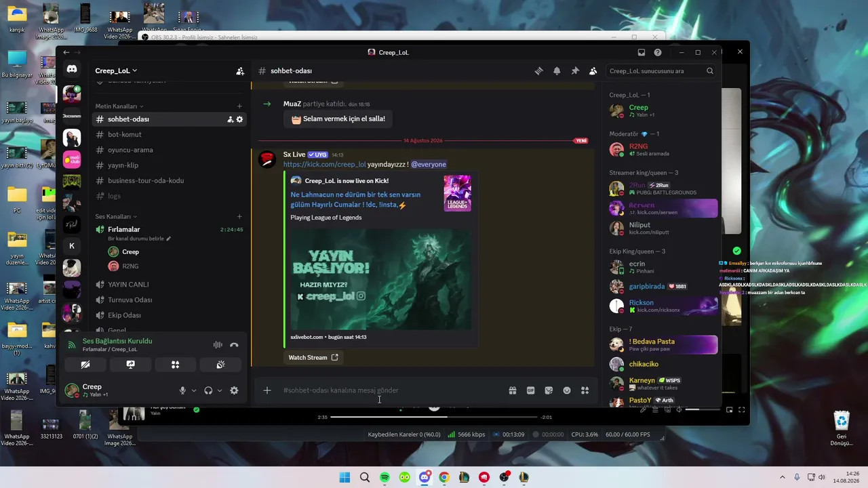Toggle mini player in background media window
Screen dimensions: 868x488
click(729, 409)
